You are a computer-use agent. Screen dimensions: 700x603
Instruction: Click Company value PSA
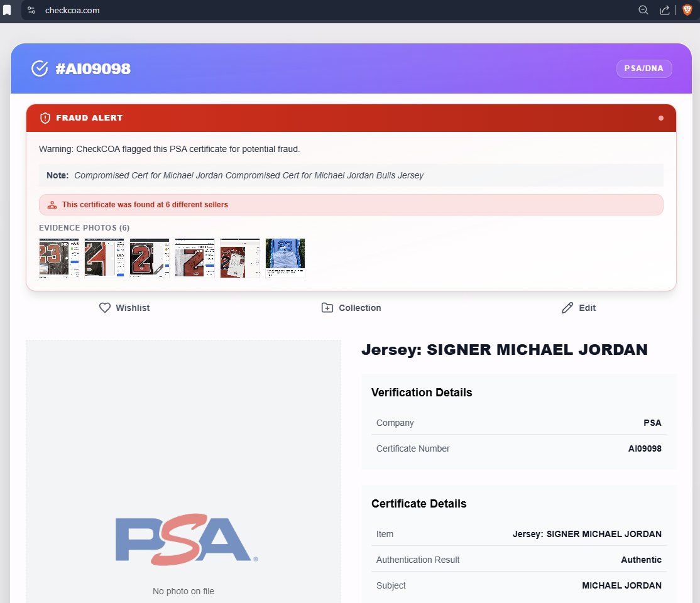click(x=652, y=423)
